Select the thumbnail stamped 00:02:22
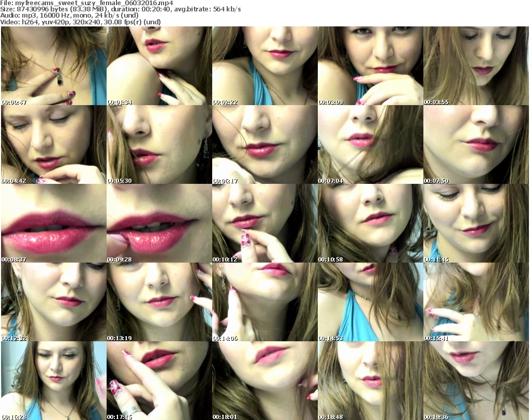This screenshot has width=530, height=420. [x=264, y=66]
